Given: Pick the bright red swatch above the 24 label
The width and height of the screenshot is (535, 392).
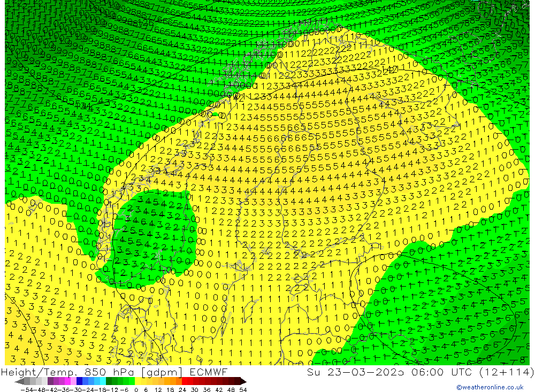Looking at the screenshot, I should point(185,381).
